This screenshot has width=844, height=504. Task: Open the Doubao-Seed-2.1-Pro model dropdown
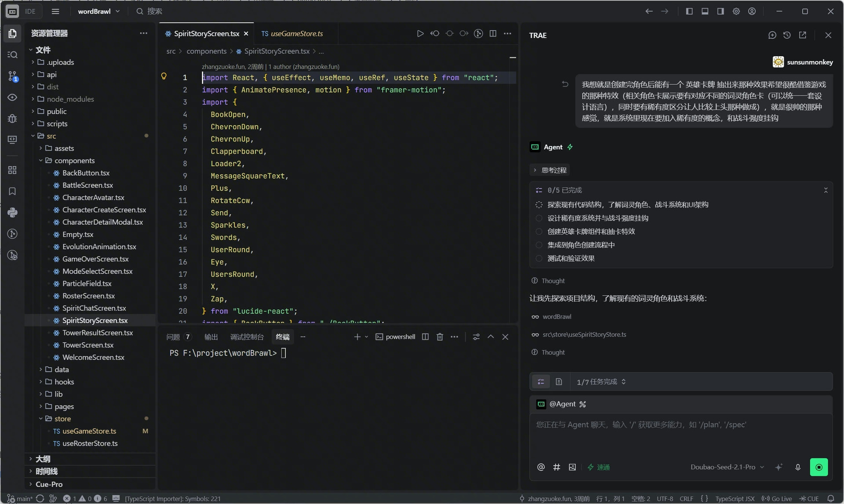coord(727,467)
